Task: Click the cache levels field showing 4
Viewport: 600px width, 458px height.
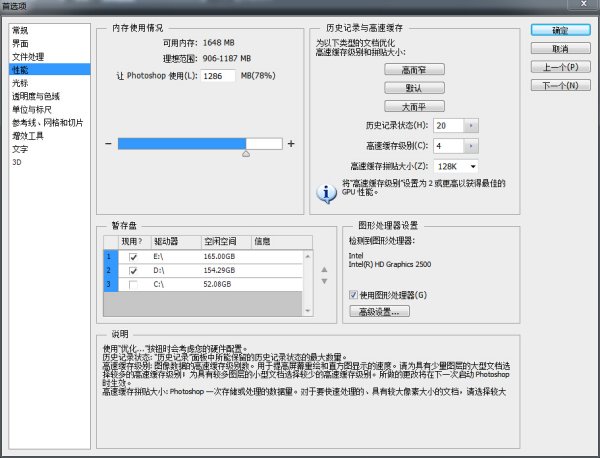Action: [448, 146]
